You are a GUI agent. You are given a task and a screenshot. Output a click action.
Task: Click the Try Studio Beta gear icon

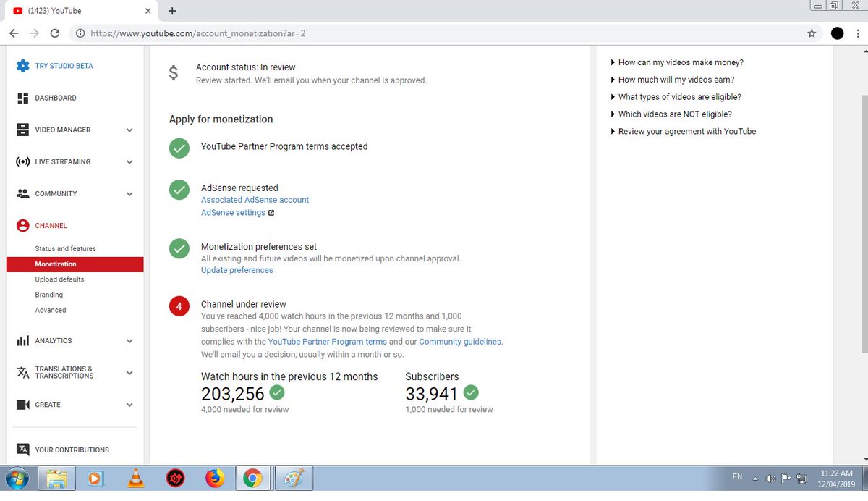(22, 66)
